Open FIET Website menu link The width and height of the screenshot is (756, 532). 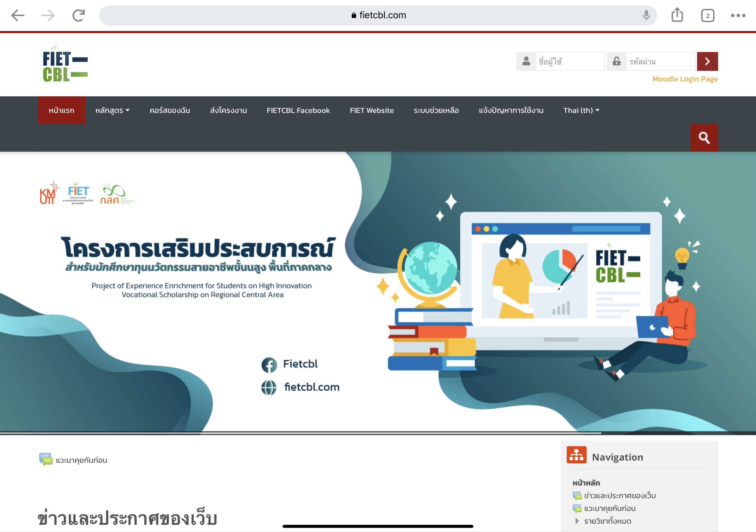click(372, 110)
